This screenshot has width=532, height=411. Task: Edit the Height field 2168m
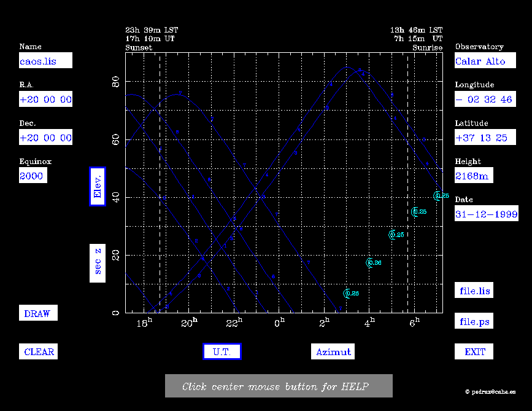474,175
